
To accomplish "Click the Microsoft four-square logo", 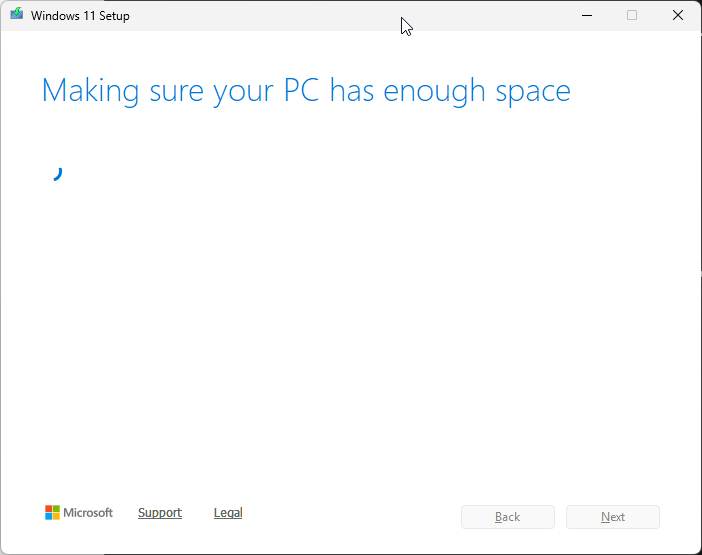I will [x=52, y=513].
